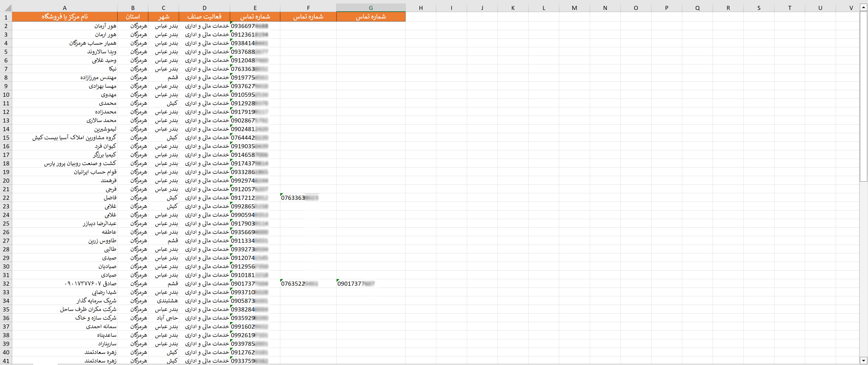Click cell "کشت و صنعت روبیان پرور پارس"
This screenshot has width=868, height=365.
pos(65,163)
